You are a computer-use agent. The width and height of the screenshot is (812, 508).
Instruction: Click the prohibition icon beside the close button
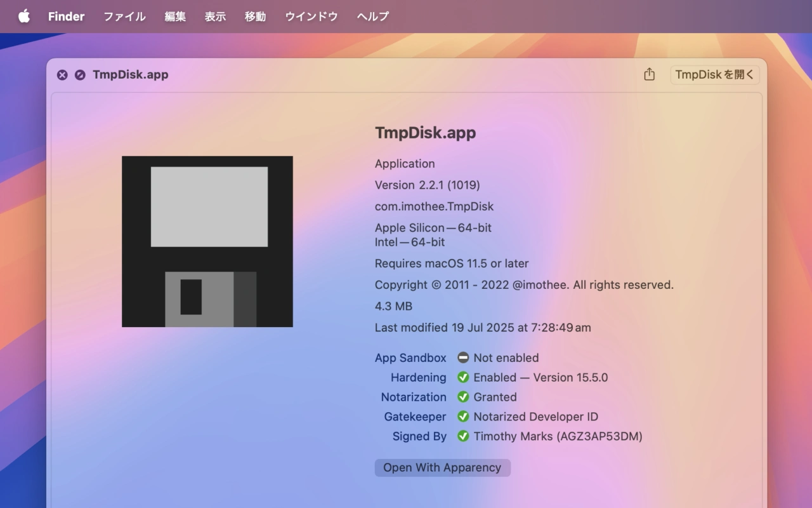tap(80, 75)
